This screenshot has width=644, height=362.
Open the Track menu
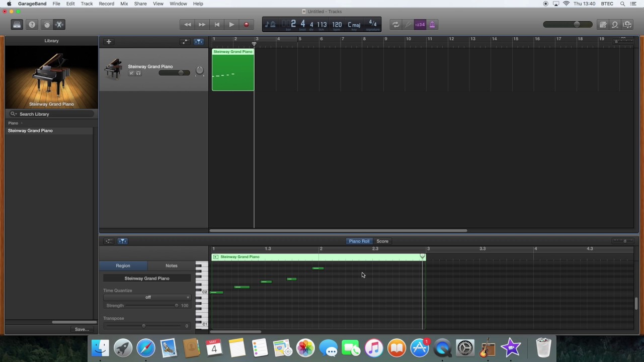coord(87,4)
